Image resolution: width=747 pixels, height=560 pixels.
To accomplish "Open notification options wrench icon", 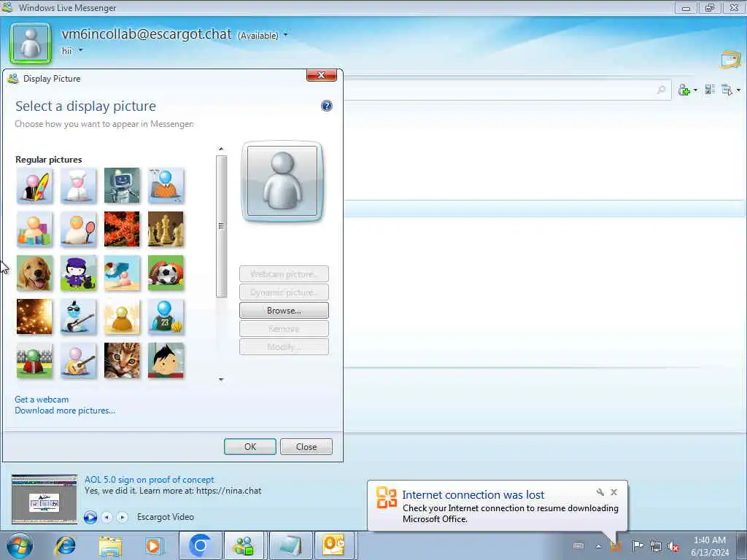I will 600,492.
